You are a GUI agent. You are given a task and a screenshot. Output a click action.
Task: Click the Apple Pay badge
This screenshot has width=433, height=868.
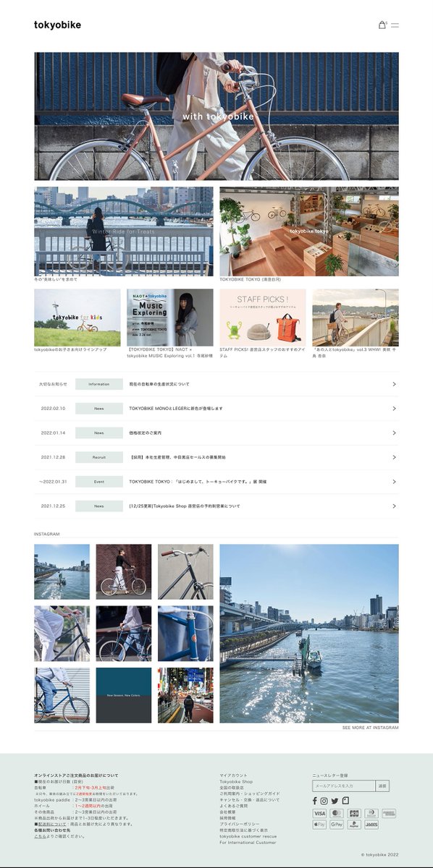[319, 825]
